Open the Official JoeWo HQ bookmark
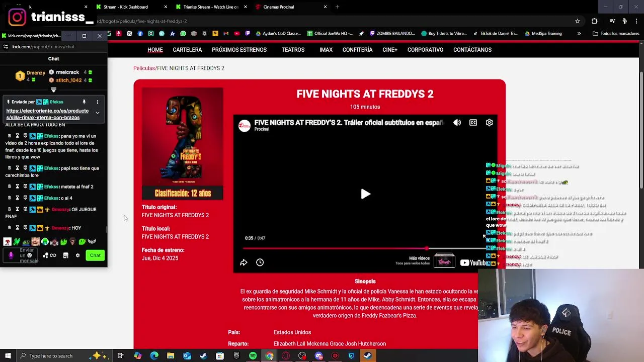This screenshot has height=362, width=644. tap(330, 34)
